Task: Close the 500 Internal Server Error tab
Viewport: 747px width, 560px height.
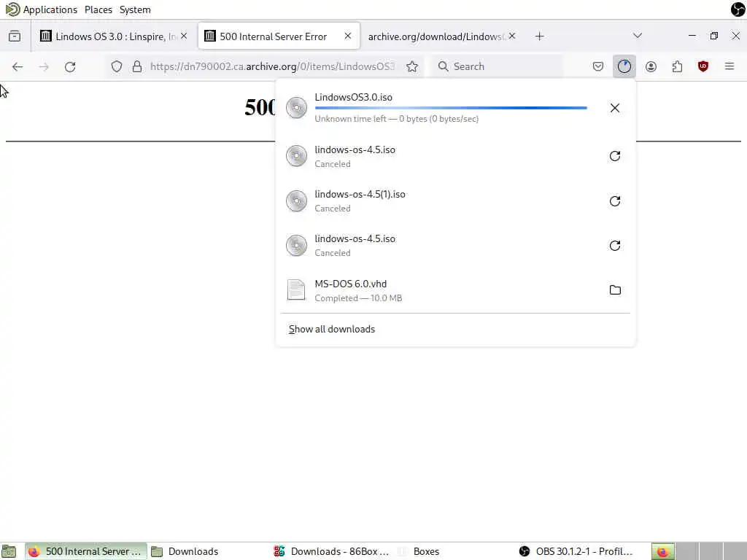Action: tap(348, 36)
